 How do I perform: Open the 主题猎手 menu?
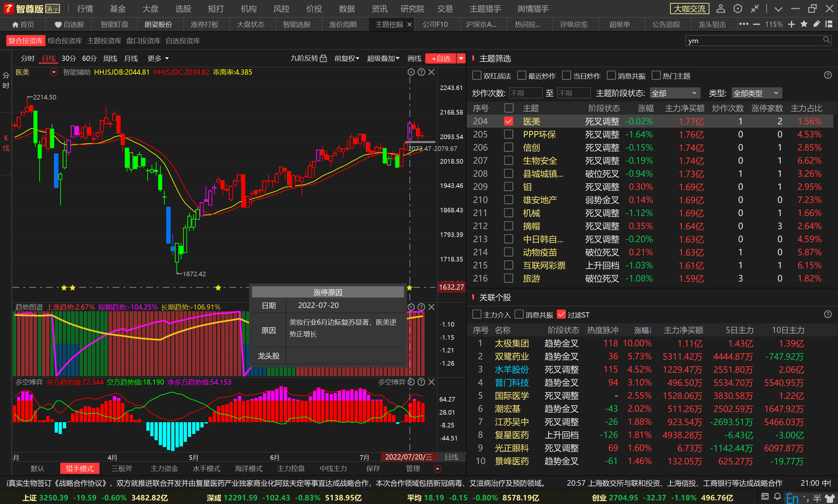click(485, 9)
